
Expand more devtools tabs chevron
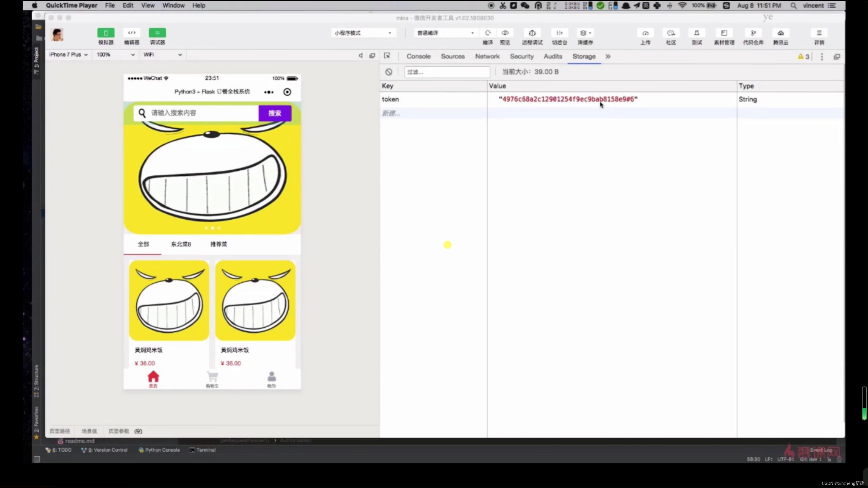pyautogui.click(x=608, y=57)
